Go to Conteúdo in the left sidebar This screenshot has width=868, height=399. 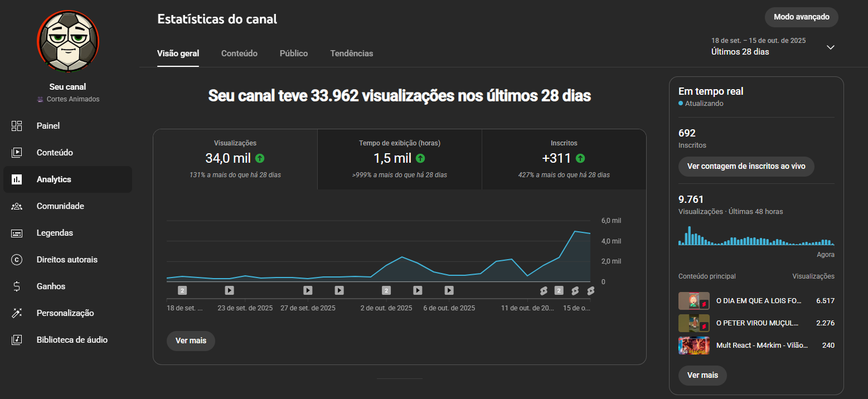67,153
